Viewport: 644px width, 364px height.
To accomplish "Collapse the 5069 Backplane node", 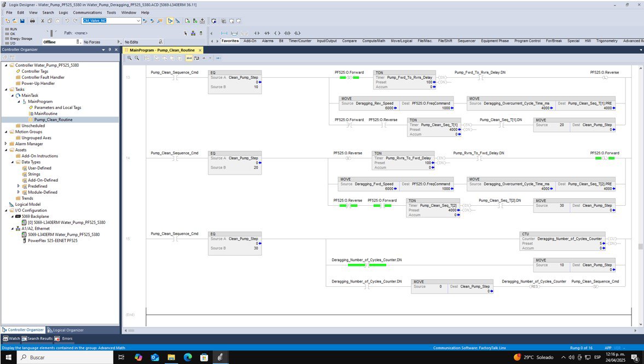I will pos(13,217).
